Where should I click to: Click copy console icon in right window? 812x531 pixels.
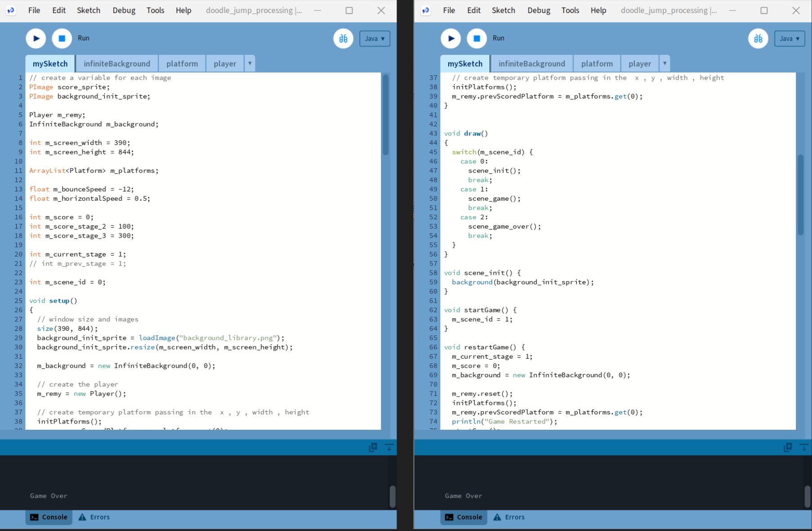pyautogui.click(x=788, y=447)
